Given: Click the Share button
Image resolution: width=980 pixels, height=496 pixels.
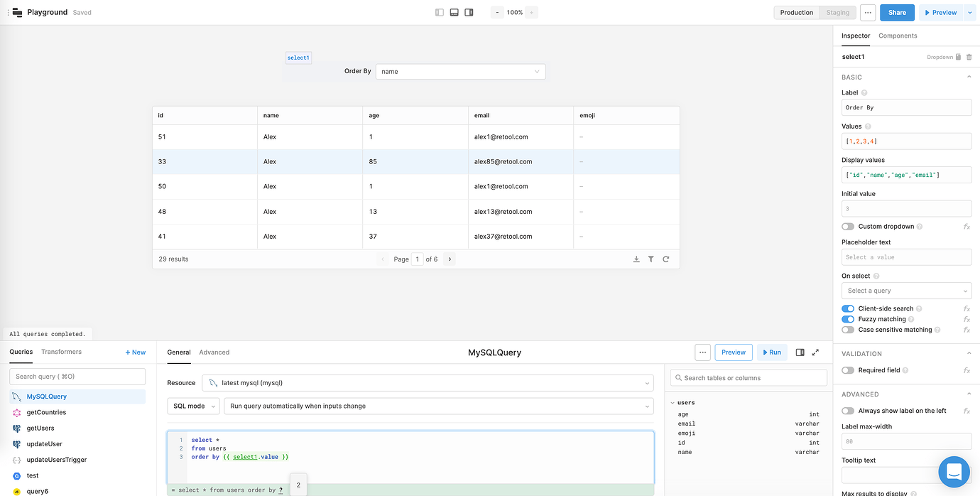Looking at the screenshot, I should tap(897, 12).
